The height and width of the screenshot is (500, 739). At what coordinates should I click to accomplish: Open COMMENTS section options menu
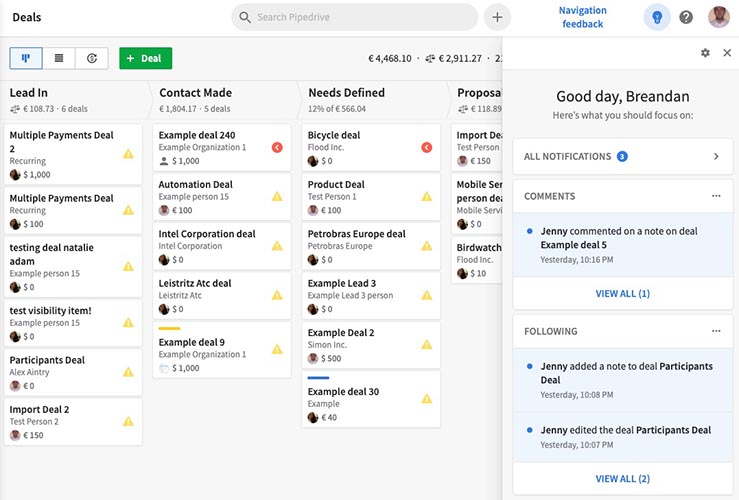[716, 196]
